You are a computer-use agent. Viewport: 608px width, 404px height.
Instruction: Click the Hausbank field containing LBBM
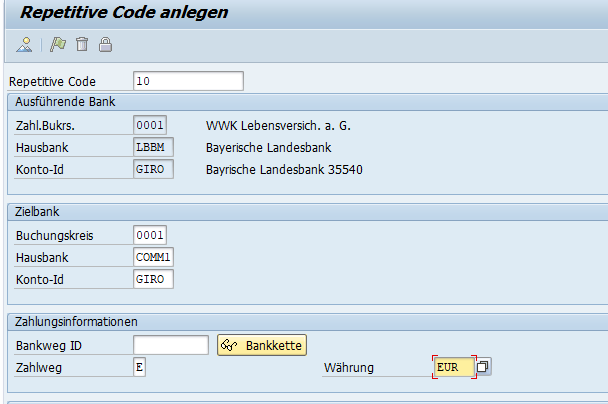tap(153, 147)
